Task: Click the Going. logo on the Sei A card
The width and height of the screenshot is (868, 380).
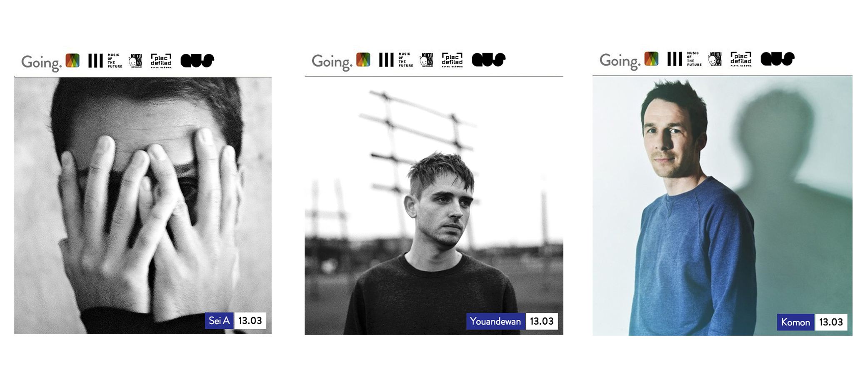Action: coord(41,62)
